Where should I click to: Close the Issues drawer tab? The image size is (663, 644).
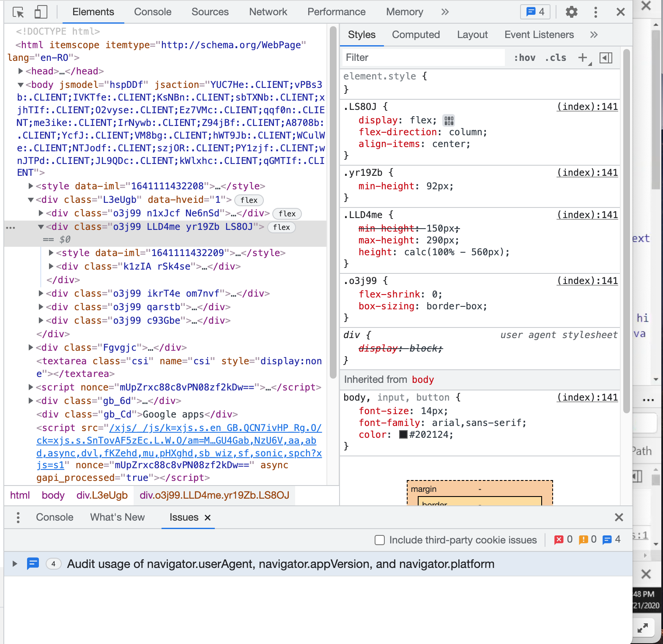[x=208, y=518]
